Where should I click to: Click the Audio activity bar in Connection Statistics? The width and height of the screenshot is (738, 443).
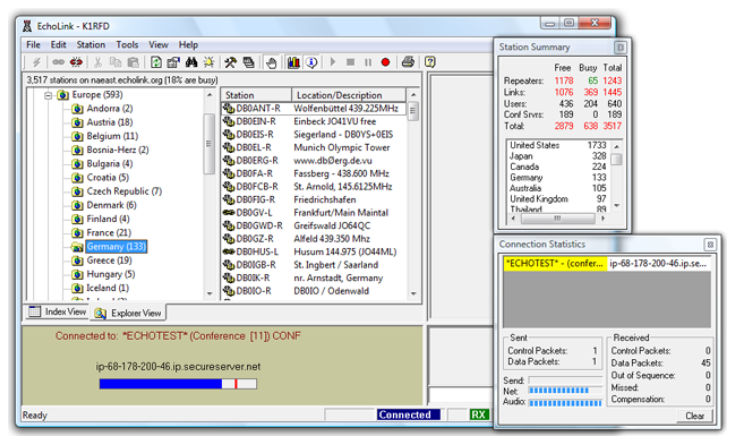coord(565,403)
